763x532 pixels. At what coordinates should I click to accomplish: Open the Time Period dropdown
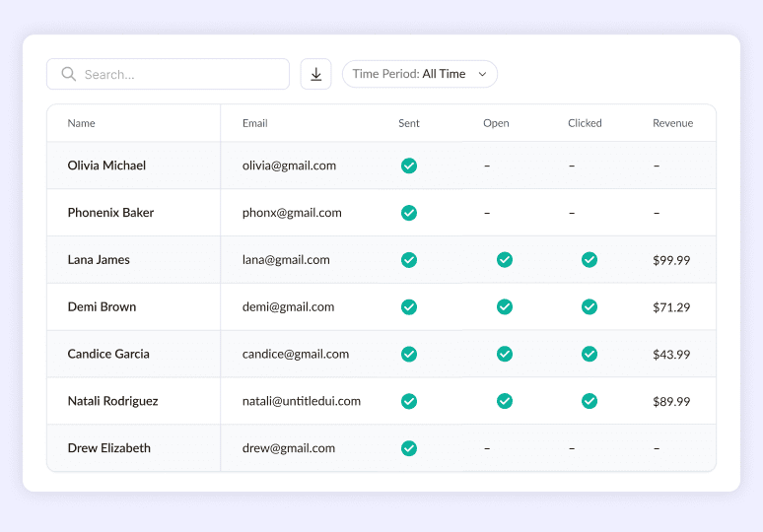click(420, 74)
